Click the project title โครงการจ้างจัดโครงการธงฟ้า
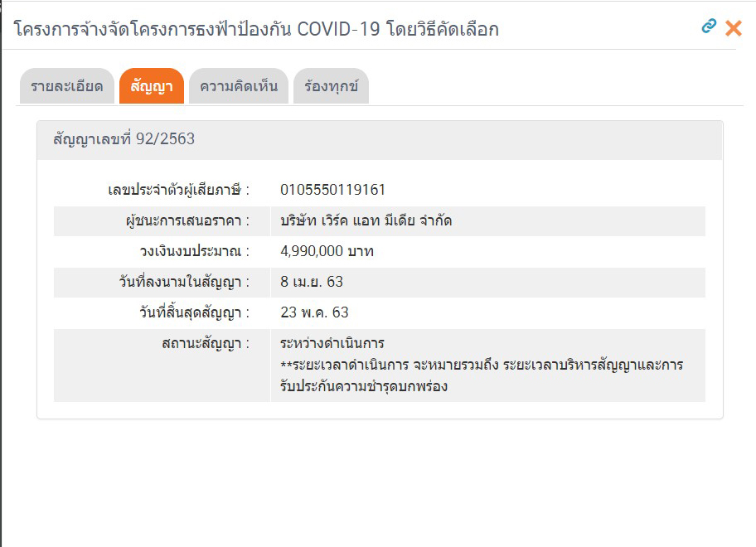Image resolution: width=756 pixels, height=547 pixels. (x=256, y=30)
